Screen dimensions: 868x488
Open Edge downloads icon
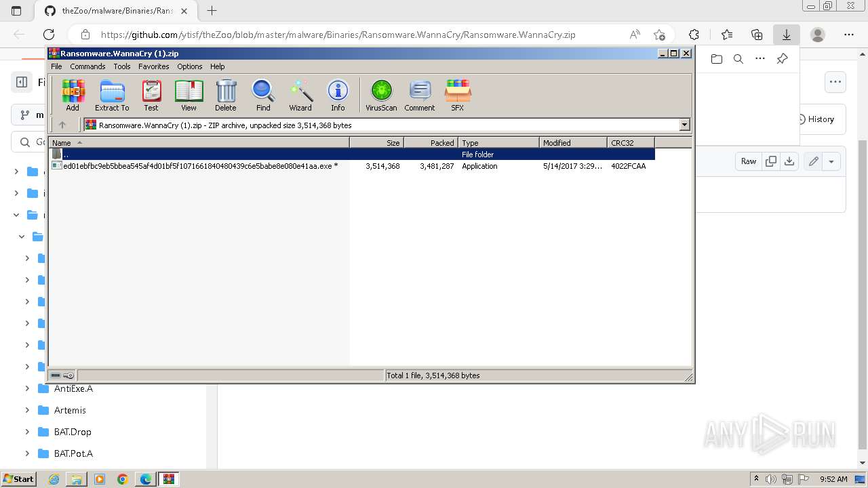[787, 35]
